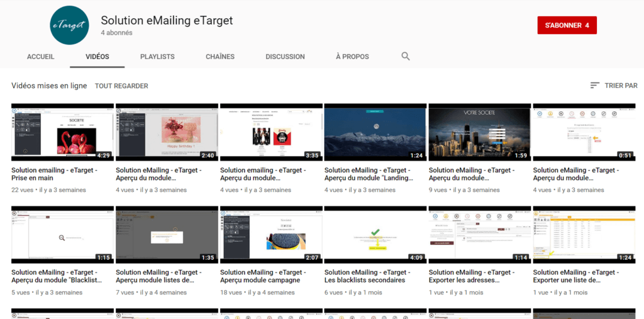Open the channel search magnifier icon

406,57
